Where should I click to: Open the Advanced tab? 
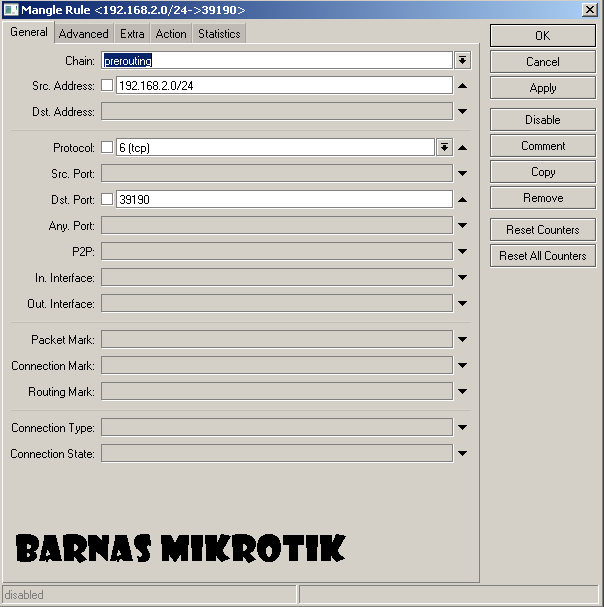tap(84, 34)
